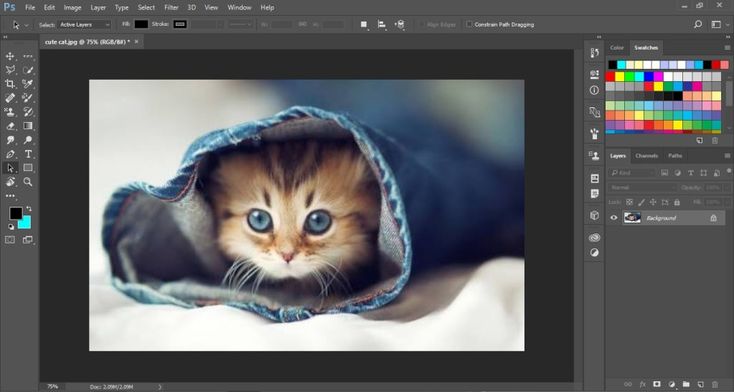
Task: Expand status bar Doc info arrow
Action: click(x=160, y=387)
